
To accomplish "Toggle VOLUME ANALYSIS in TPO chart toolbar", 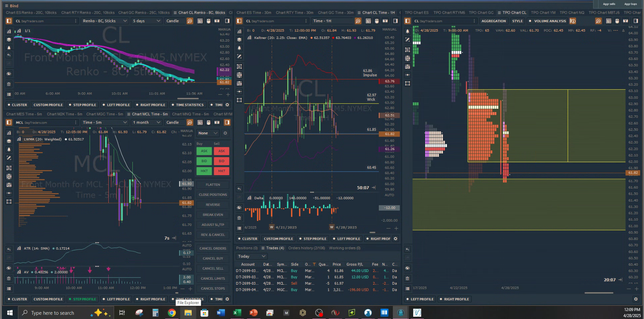I will 548,21.
